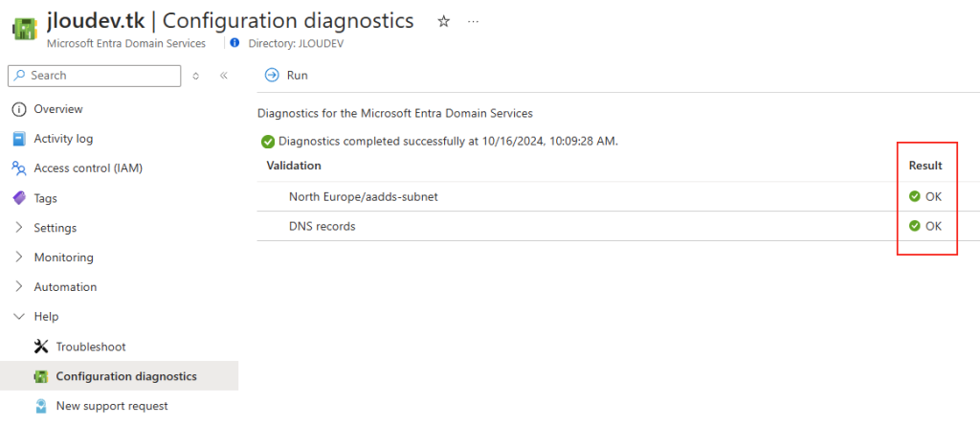Click the directory info icon
The image size is (980, 425).
(x=235, y=43)
